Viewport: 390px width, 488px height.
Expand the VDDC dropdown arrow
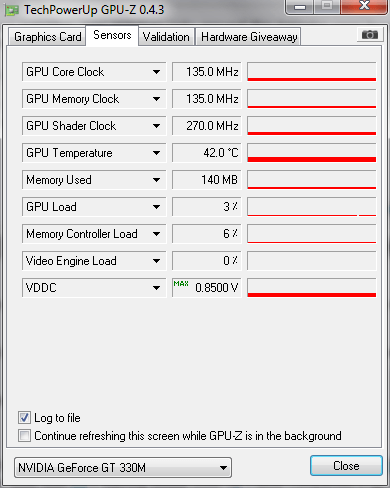[156, 288]
